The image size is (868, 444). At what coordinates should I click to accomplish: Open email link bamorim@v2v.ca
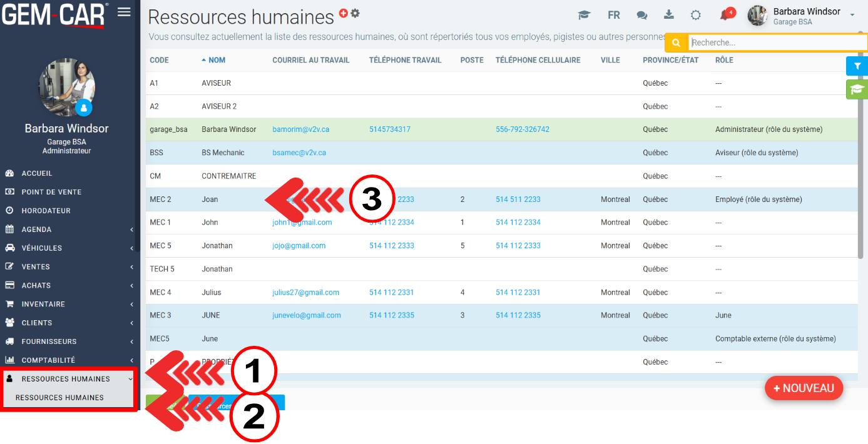(x=300, y=129)
